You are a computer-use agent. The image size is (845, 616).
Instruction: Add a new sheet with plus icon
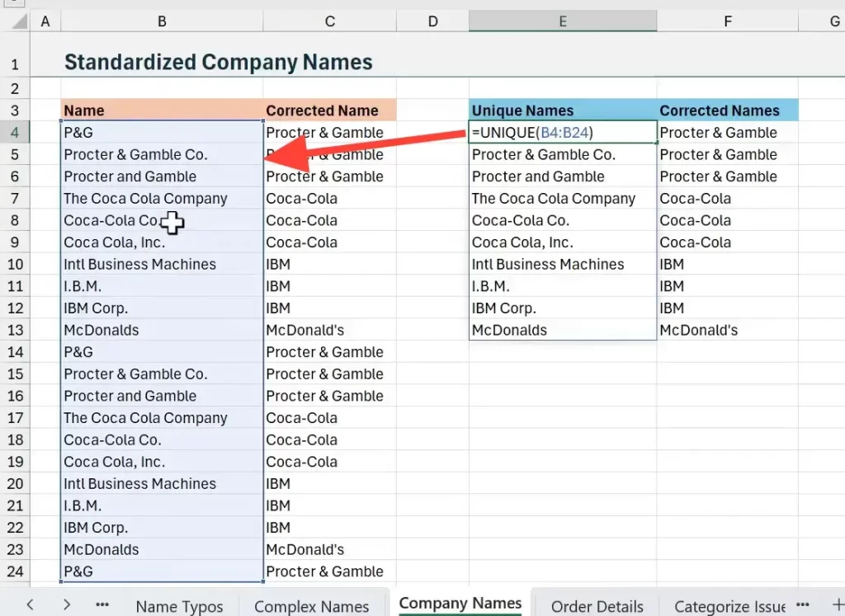coord(837,604)
